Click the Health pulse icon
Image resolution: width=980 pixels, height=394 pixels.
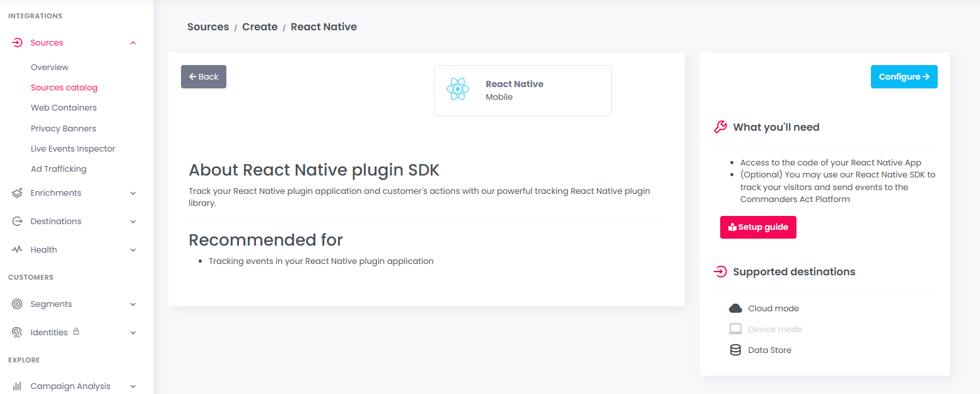tap(17, 250)
